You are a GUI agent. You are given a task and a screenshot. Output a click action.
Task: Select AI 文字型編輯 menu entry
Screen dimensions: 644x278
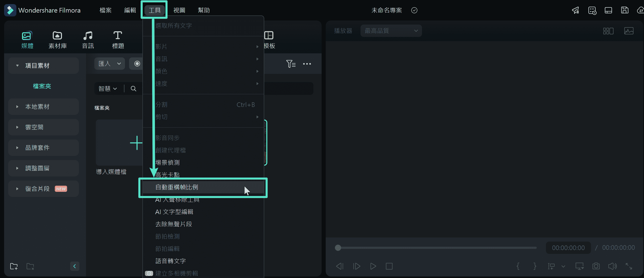pos(203,212)
